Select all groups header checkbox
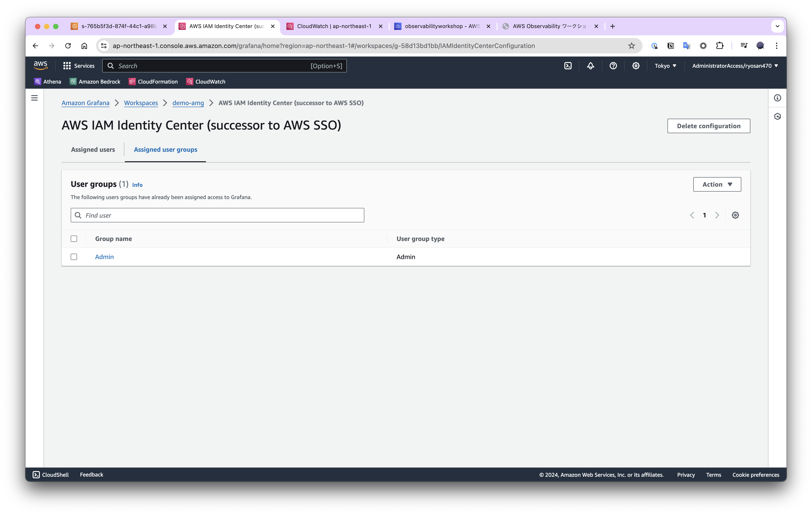The width and height of the screenshot is (812, 515). click(x=74, y=239)
